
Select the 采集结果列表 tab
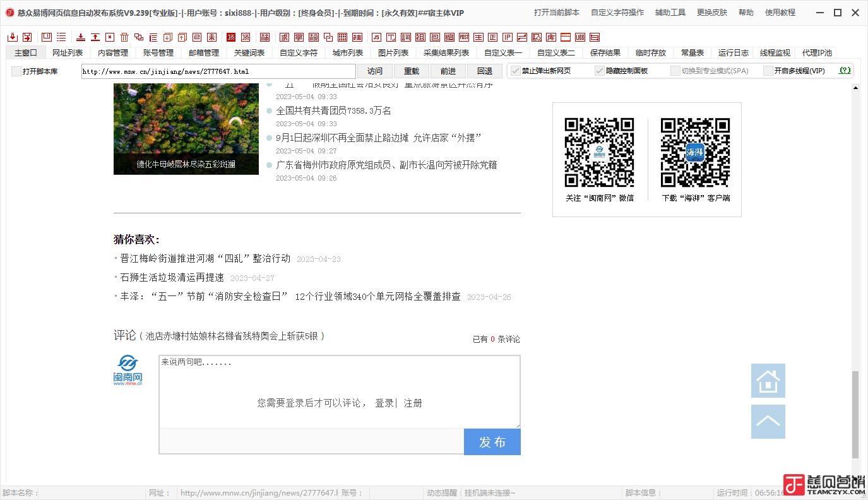coord(446,53)
